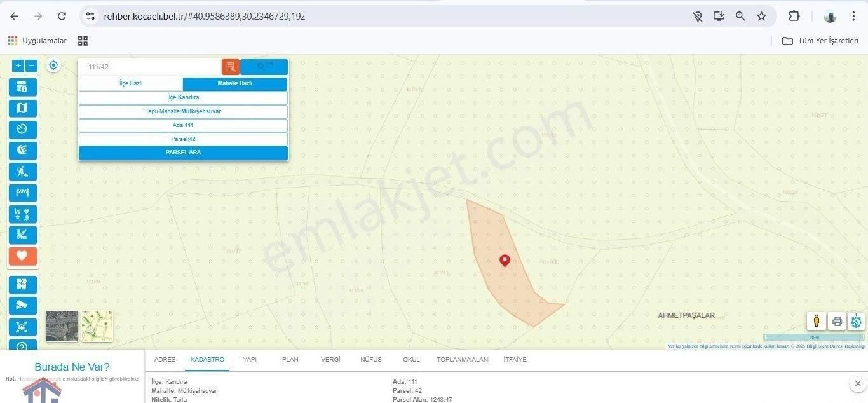Zoom in with the plus button
The width and height of the screenshot is (868, 403).
[18, 65]
